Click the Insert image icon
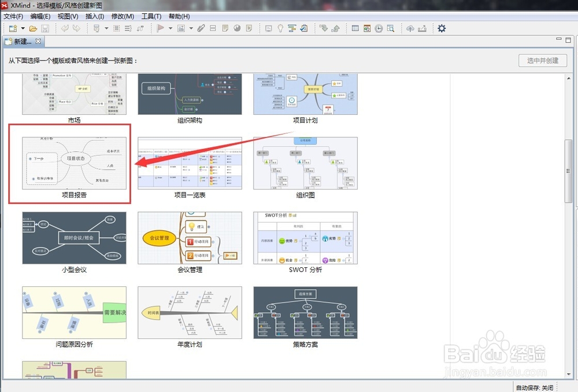 181,28
